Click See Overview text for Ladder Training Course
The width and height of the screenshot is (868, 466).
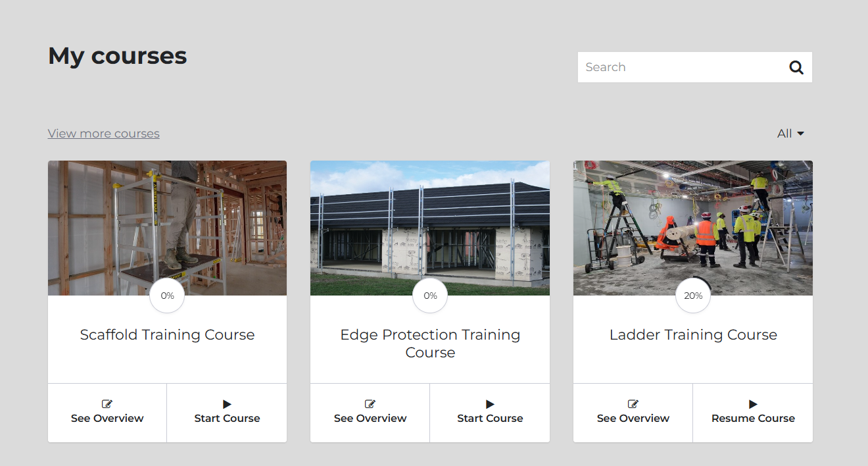633,419
